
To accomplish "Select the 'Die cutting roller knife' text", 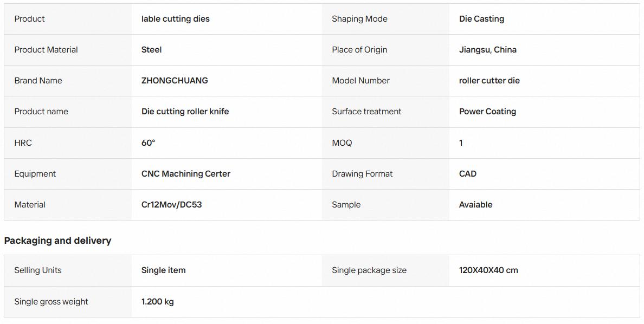I will [185, 111].
